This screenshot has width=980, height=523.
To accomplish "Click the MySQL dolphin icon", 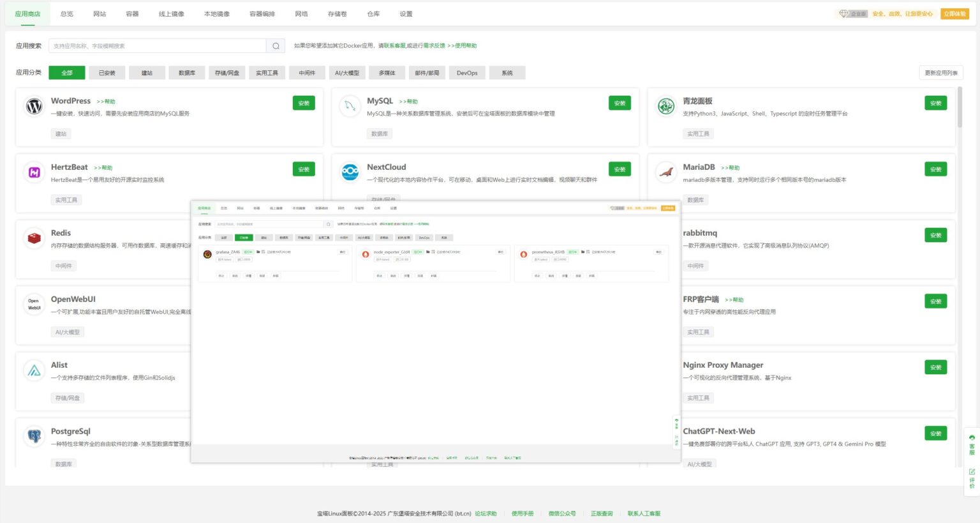I will click(350, 106).
